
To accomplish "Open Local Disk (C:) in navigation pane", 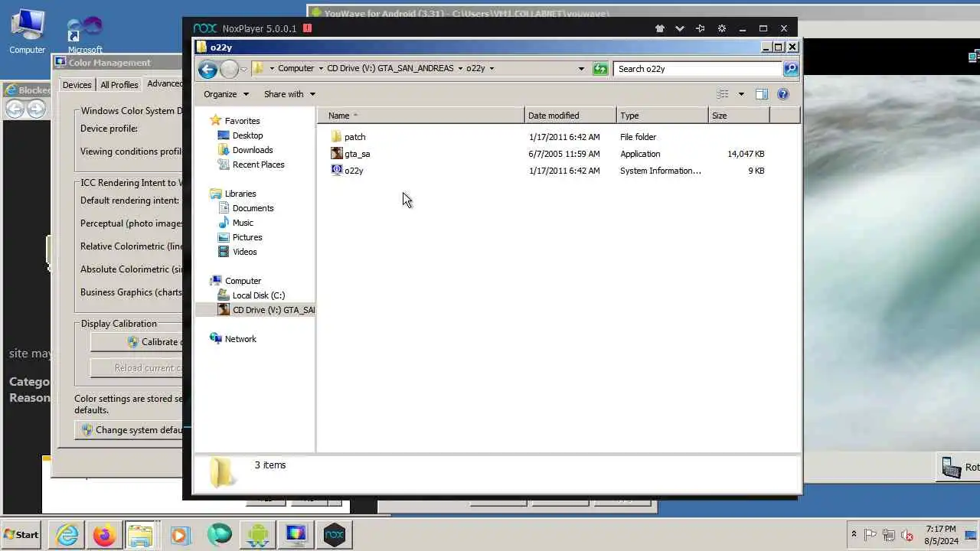I will point(258,295).
